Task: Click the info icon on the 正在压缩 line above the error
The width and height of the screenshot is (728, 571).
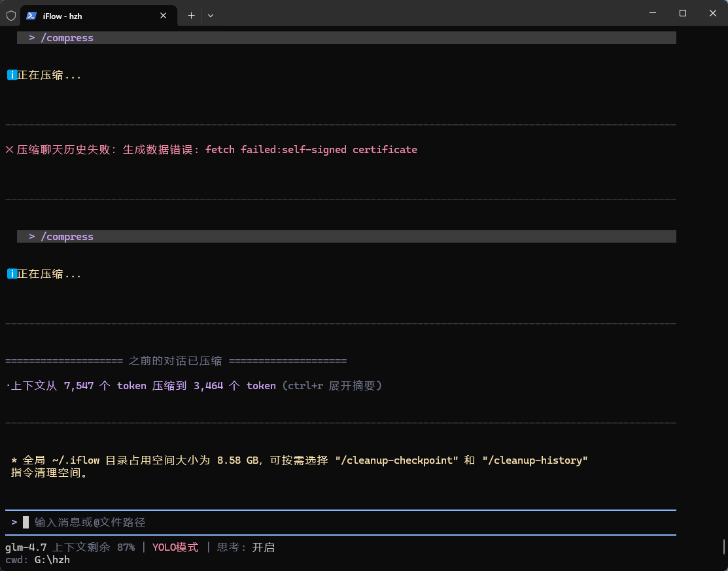Action: click(12, 75)
